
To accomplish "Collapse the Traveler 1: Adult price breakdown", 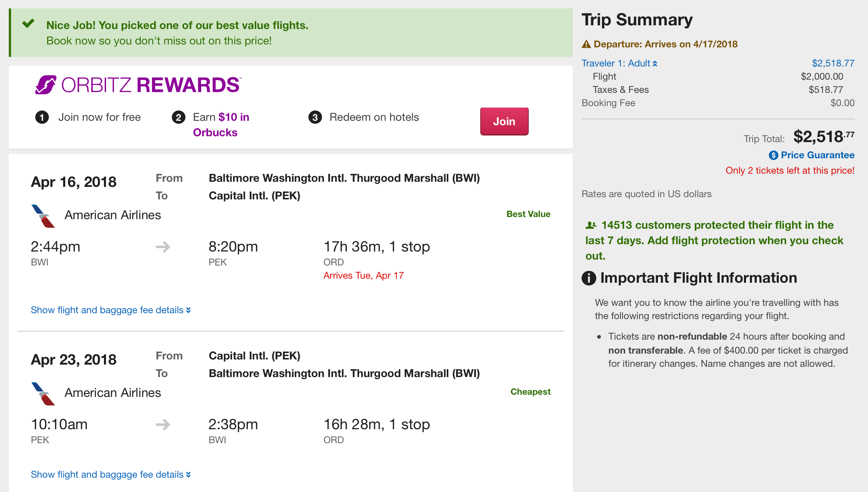I will click(x=619, y=64).
